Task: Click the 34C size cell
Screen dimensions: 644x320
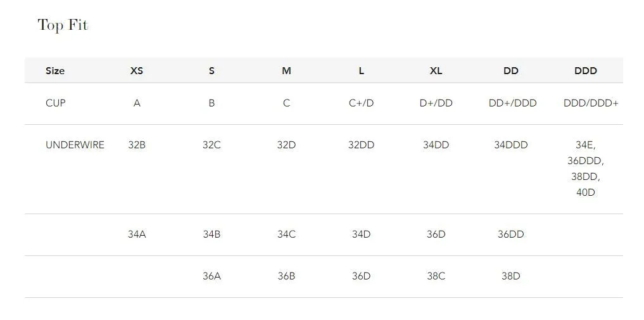Action: tap(286, 234)
